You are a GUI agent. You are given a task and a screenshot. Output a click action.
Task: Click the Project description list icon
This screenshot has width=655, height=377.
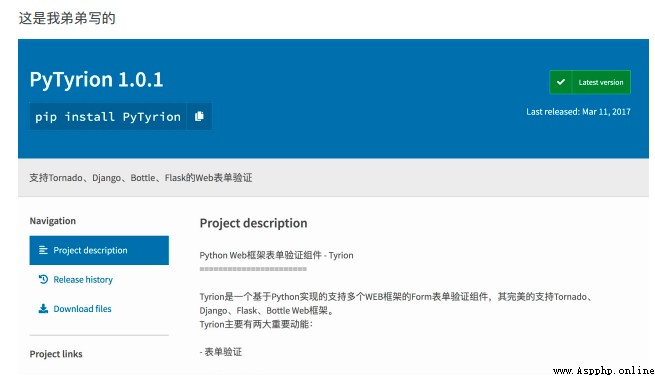pos(43,250)
